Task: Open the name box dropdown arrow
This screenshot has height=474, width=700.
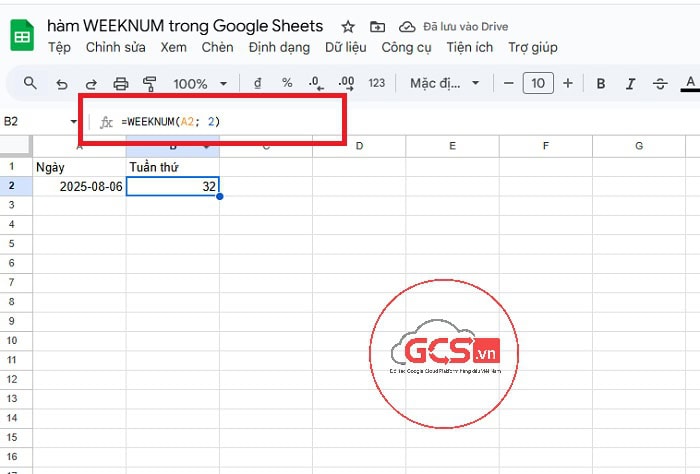Action: click(x=74, y=122)
